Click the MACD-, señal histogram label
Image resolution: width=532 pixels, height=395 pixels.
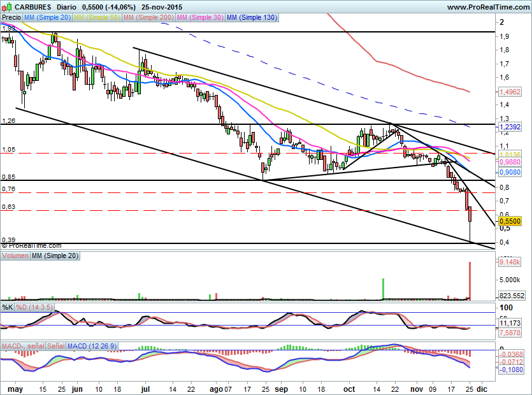click(22, 346)
